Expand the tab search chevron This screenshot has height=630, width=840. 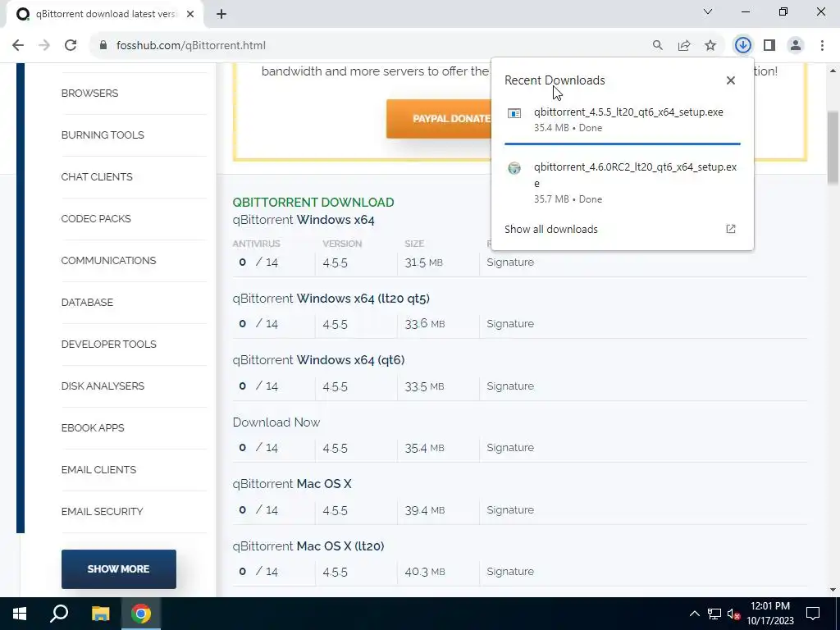click(708, 11)
